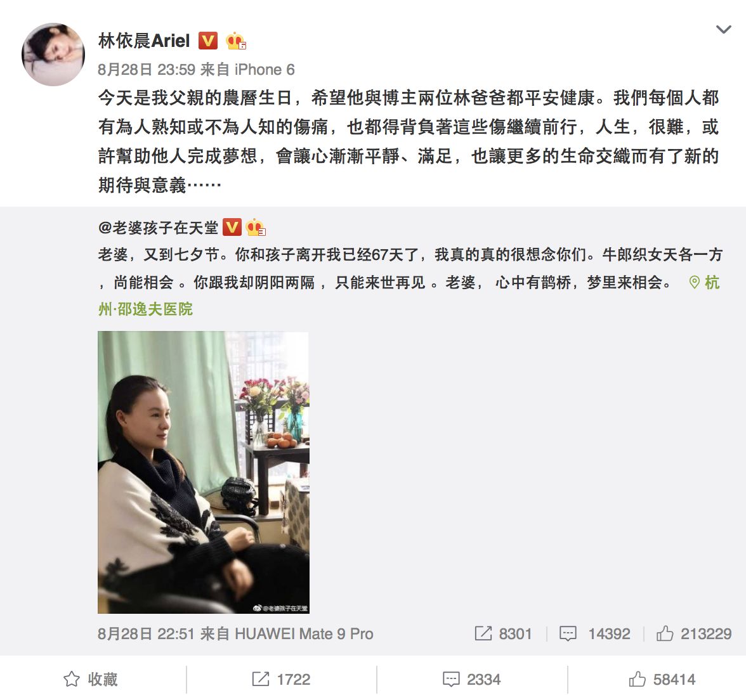Image resolution: width=746 pixels, height=700 pixels.
Task: Enlarge the reposted photo of the woman
Action: [204, 472]
